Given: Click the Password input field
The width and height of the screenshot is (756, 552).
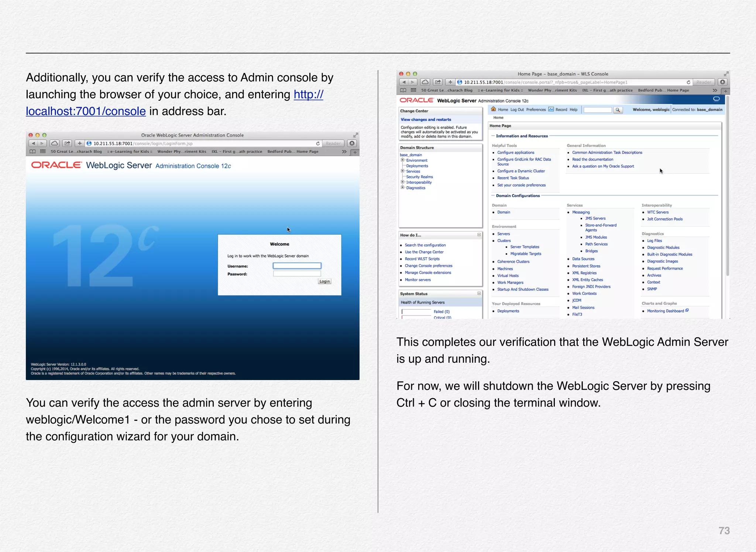Looking at the screenshot, I should pyautogui.click(x=297, y=274).
